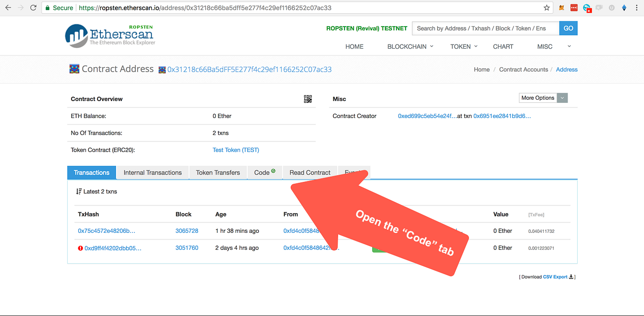Click the CSV Export download link
This screenshot has height=316, width=644.
coord(555,277)
